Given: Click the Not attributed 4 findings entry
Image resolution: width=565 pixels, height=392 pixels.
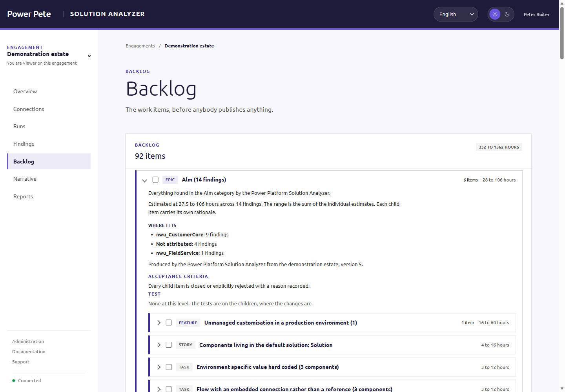Looking at the screenshot, I should coord(186,244).
